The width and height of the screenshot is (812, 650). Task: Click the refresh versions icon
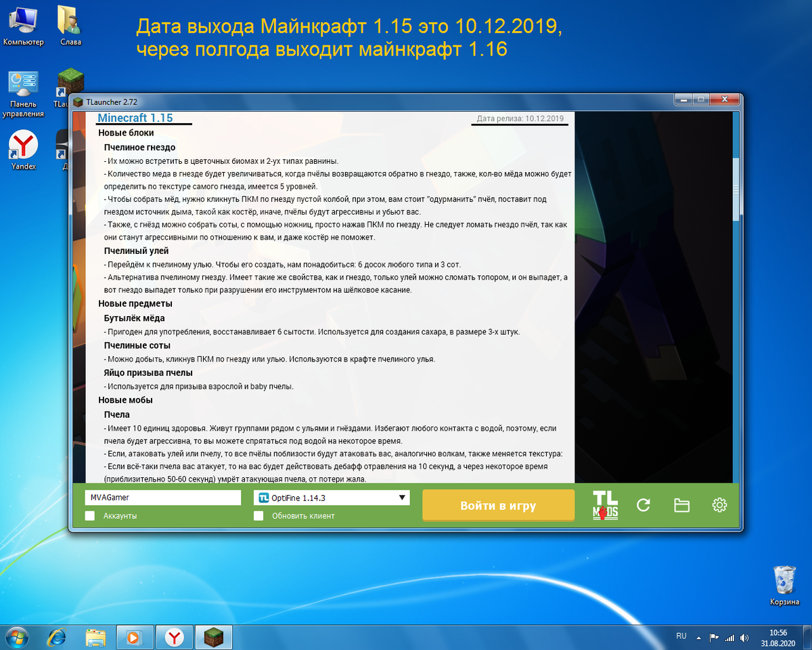click(x=644, y=505)
